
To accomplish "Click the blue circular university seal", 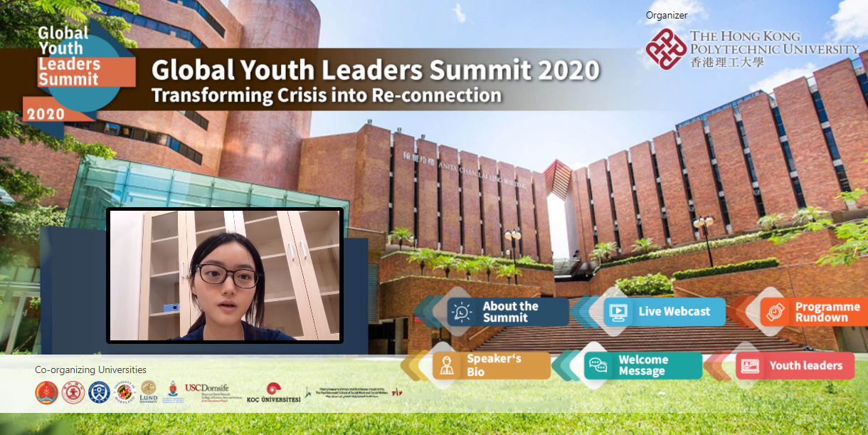I will 99,392.
